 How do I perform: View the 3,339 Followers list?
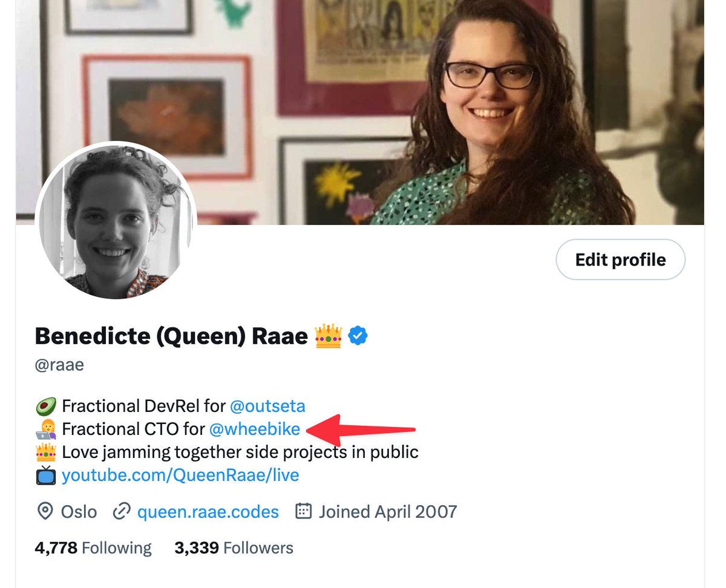coord(234,548)
